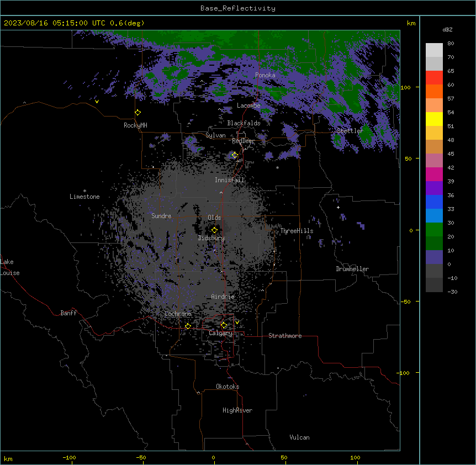Select the yellow diamond marker just below RedDeer
This screenshot has width=476, height=465.
[235, 155]
